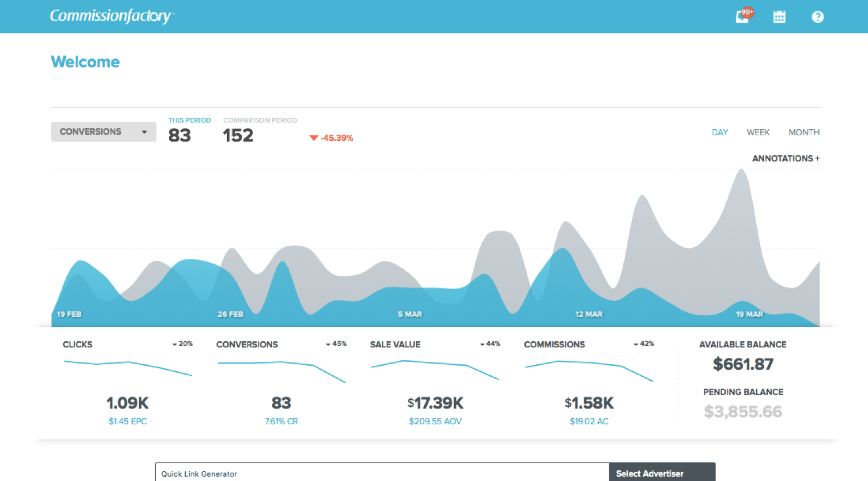Click the This Period value 83
This screenshot has width=868, height=481.
click(180, 136)
